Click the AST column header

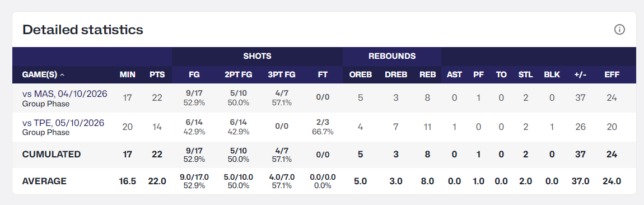click(x=454, y=74)
